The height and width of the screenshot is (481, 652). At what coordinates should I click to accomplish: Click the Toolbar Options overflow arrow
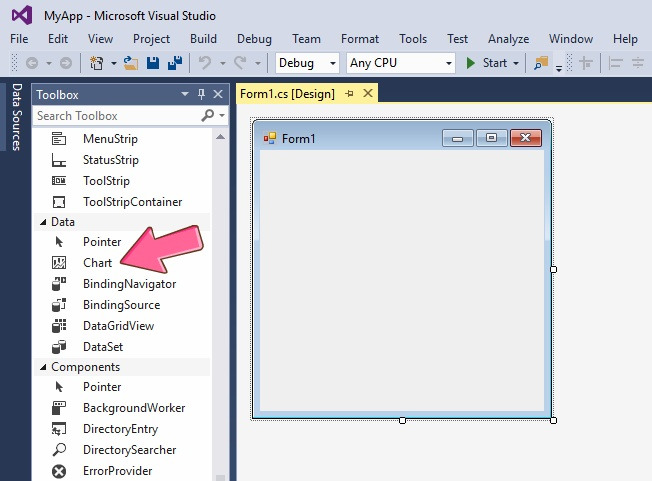pos(559,68)
